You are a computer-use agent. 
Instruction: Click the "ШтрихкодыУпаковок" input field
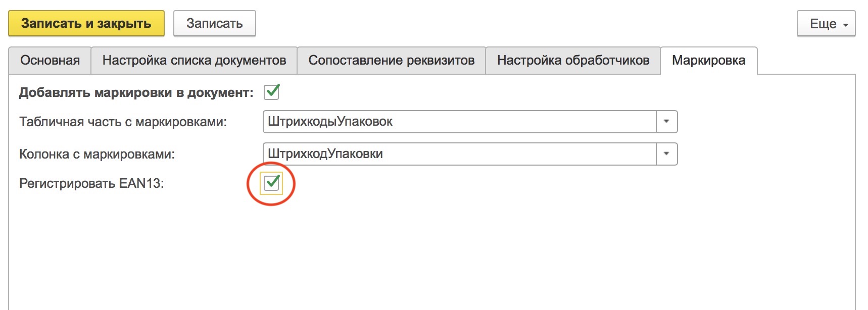(460, 122)
